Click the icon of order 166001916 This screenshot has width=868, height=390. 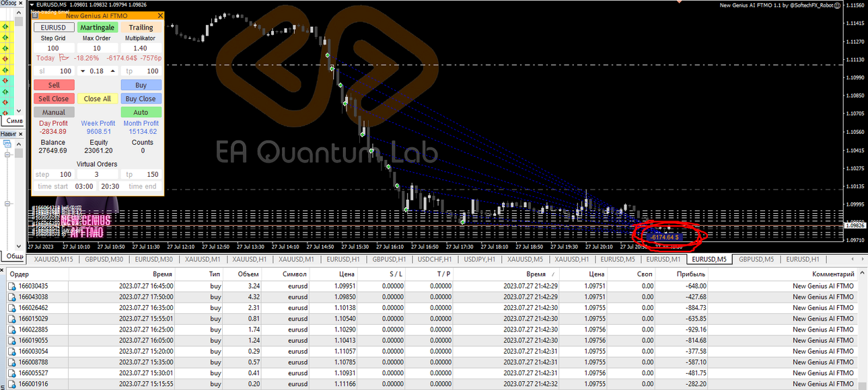[x=11, y=385]
